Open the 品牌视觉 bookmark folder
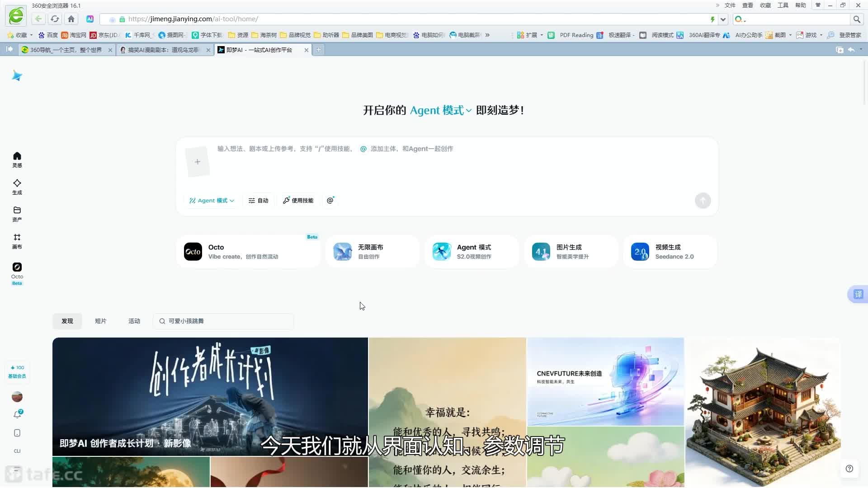Image resolution: width=868 pixels, height=488 pixels. (295, 35)
